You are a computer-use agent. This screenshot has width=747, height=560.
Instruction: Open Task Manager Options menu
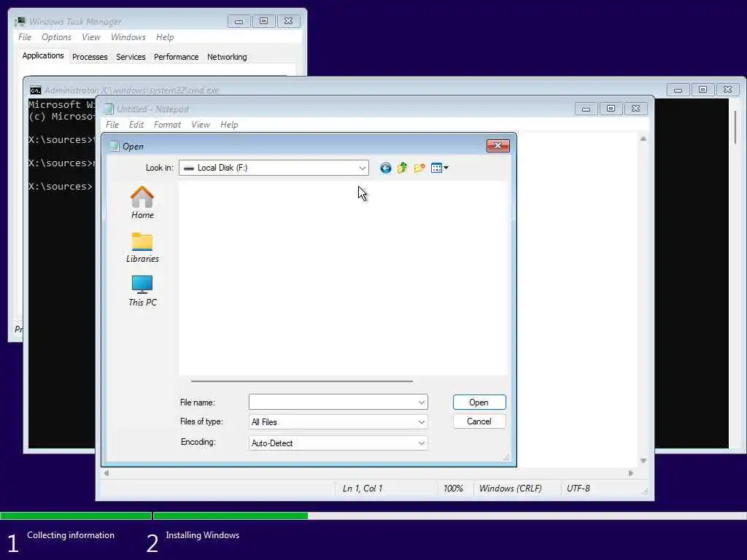click(x=56, y=37)
